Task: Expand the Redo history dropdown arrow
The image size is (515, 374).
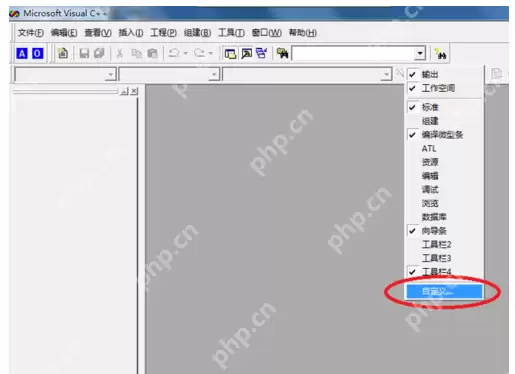Action: point(210,53)
